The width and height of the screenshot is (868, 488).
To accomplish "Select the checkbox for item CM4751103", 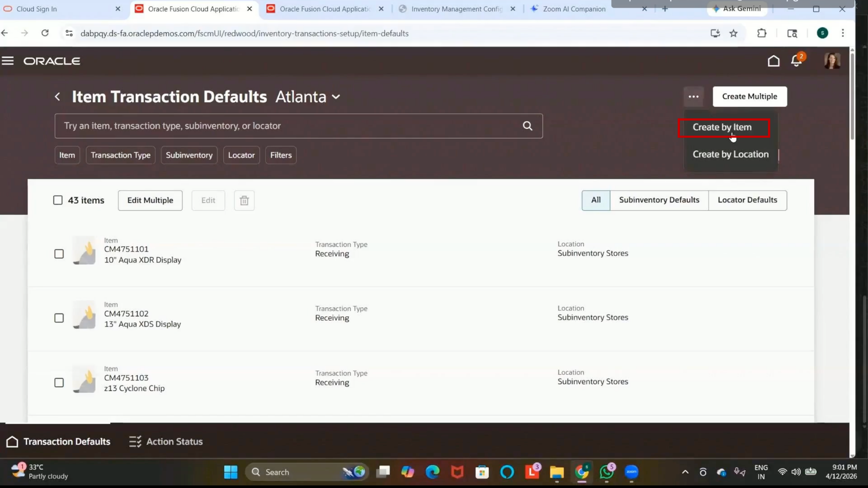I will 59,383.
